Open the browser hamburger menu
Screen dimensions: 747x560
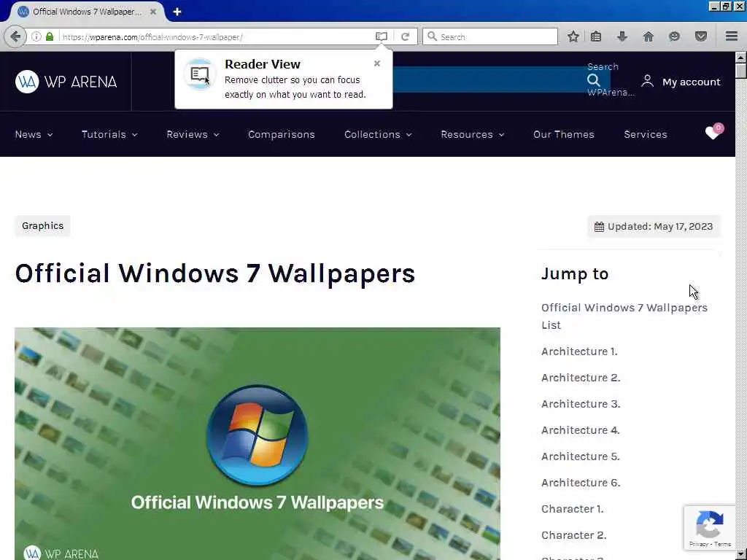click(x=732, y=36)
